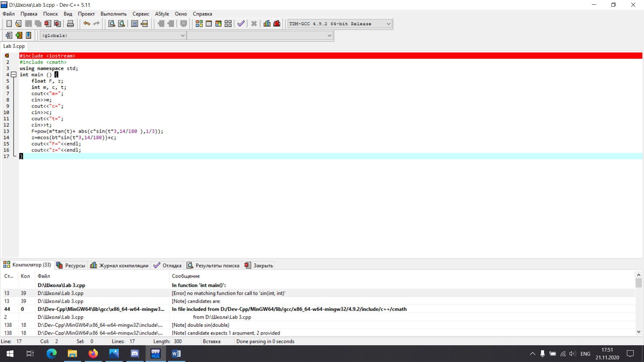Open Discord from the taskbar
The image size is (644, 362).
[135, 354]
